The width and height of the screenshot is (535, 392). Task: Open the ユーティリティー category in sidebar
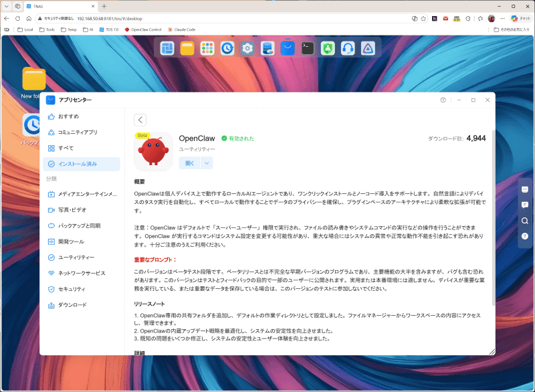coord(82,258)
